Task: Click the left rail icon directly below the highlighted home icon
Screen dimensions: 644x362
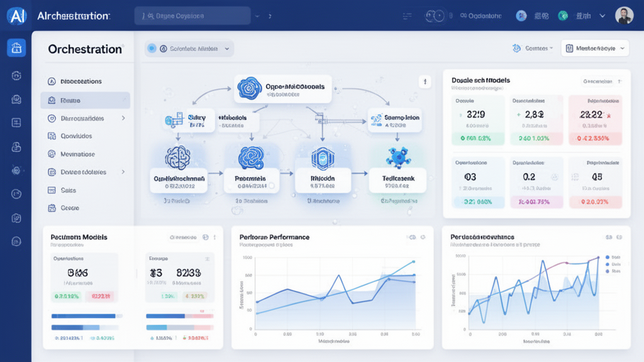Action: (x=16, y=75)
